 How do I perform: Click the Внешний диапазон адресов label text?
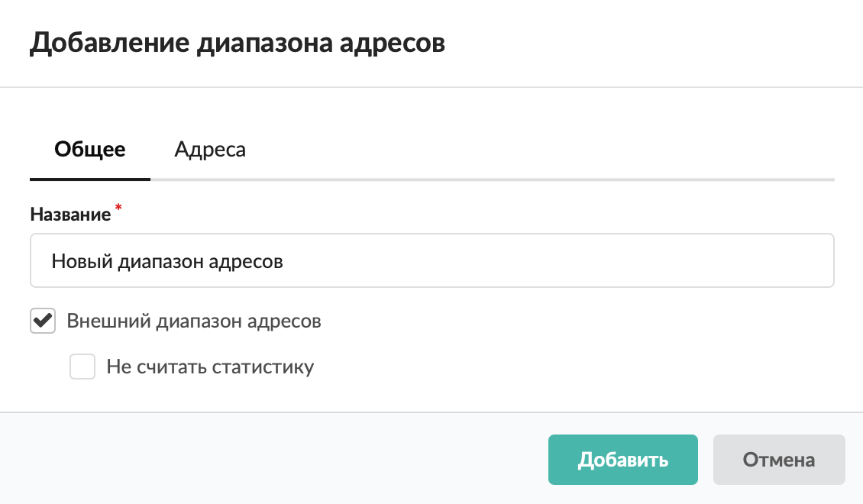pyautogui.click(x=194, y=321)
